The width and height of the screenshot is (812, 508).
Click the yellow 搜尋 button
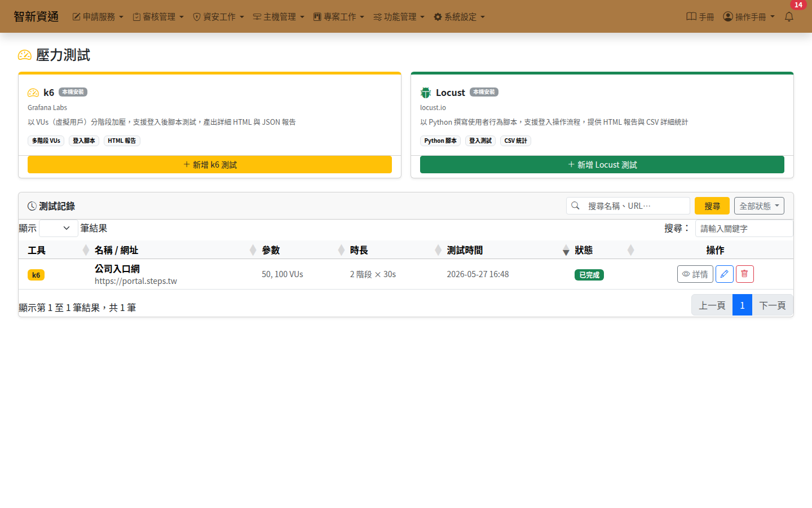coord(712,205)
